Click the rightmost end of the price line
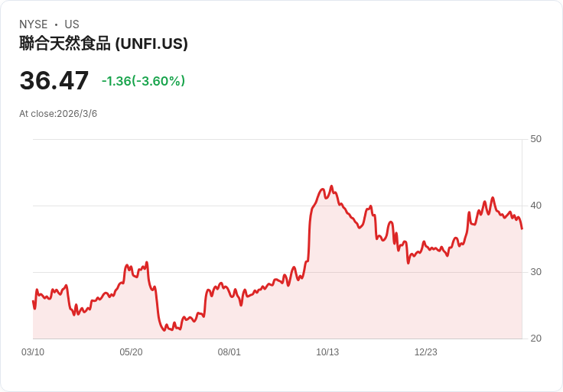Image resolution: width=563 pixels, height=392 pixels. click(x=522, y=228)
